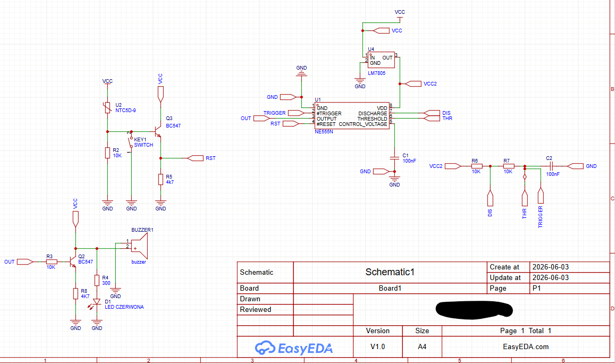This screenshot has height=364, width=615.
Task: Click the Page 1 Total 1 cell
Action: point(526,331)
